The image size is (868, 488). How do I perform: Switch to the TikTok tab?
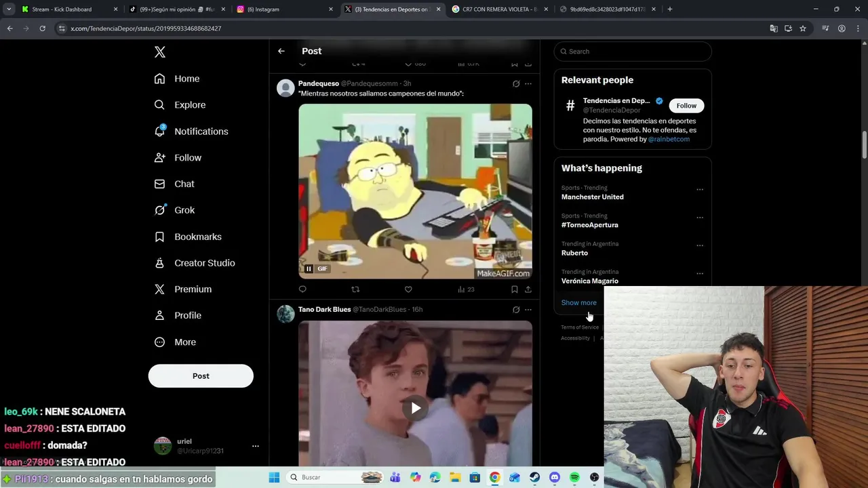tap(176, 9)
